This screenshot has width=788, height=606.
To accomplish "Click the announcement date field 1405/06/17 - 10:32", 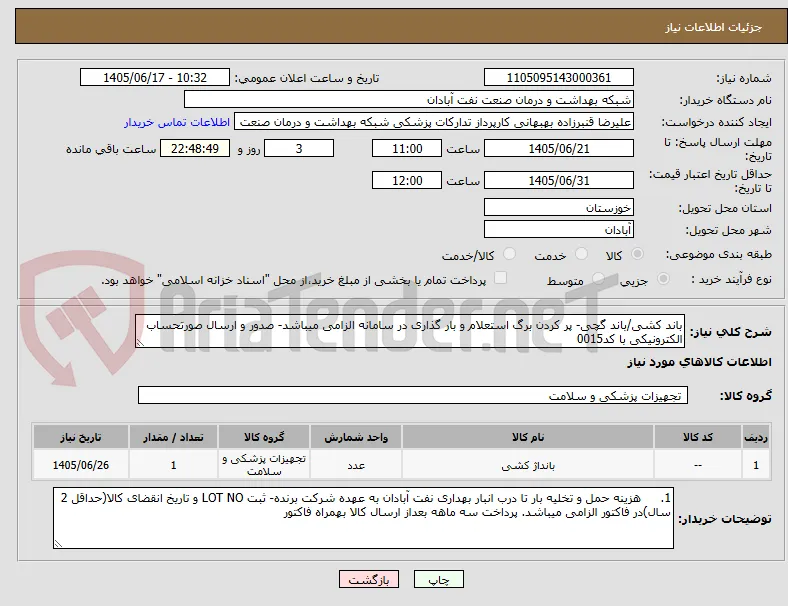I will (155, 77).
